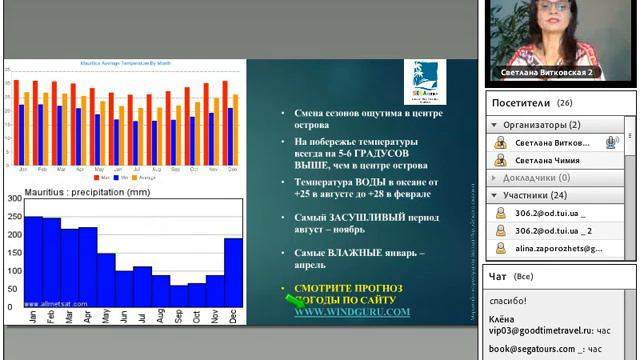Select attendee Светлана Чимия in list
This screenshot has width=640, height=360.
pyautogui.click(x=555, y=160)
